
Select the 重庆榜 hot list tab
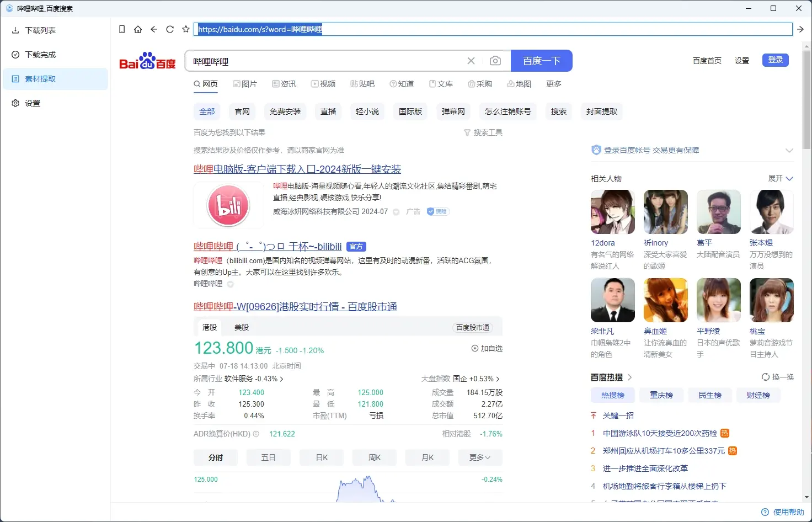click(661, 395)
